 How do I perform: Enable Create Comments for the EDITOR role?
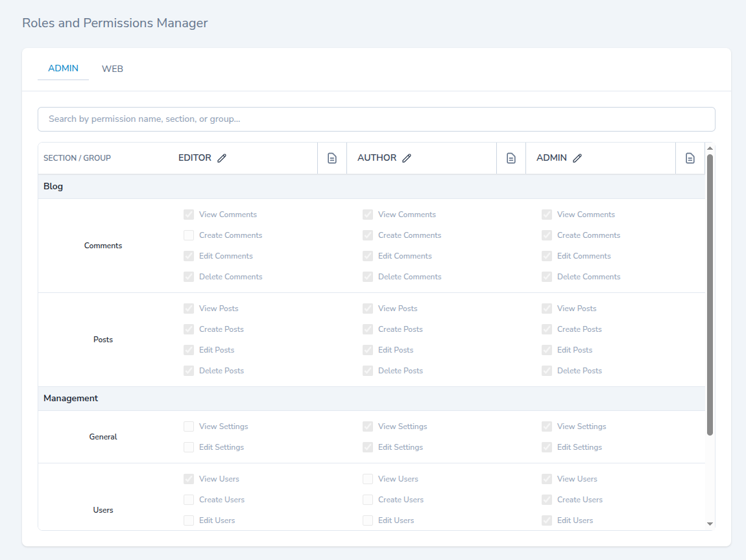188,235
